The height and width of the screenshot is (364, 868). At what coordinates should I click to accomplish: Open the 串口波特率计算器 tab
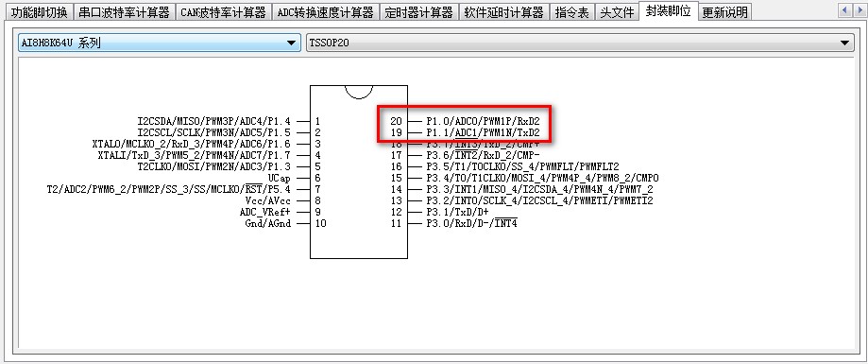124,12
